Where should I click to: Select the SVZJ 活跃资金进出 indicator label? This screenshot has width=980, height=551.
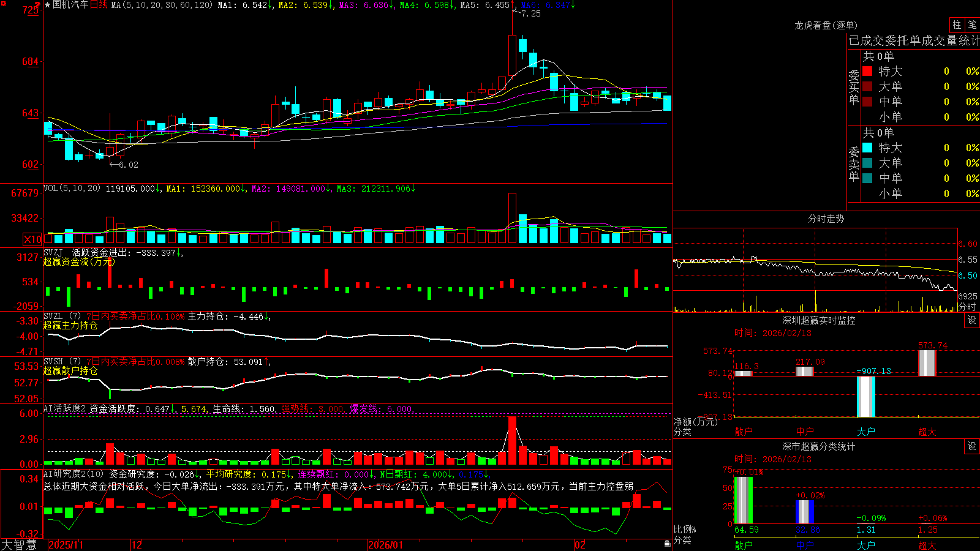coord(88,252)
